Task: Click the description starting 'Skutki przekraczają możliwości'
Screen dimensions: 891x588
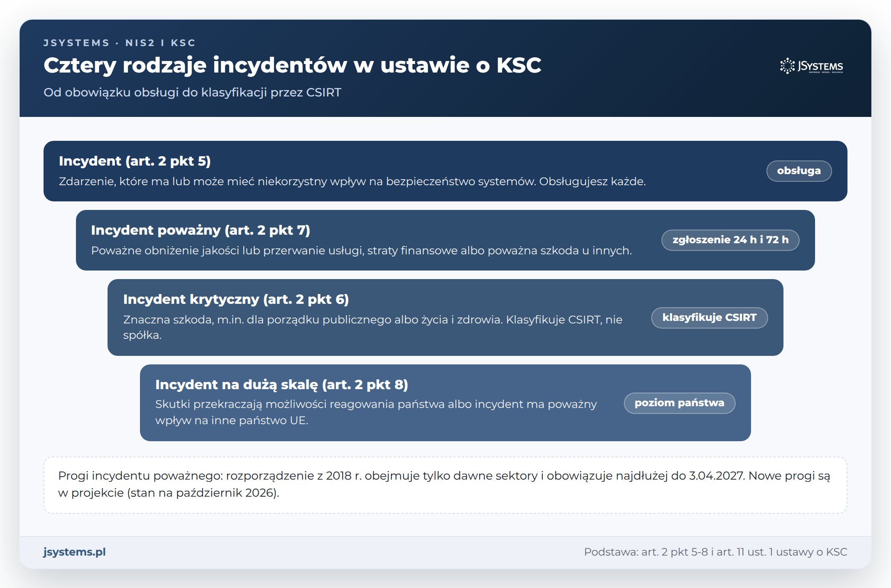Action: pyautogui.click(x=376, y=412)
